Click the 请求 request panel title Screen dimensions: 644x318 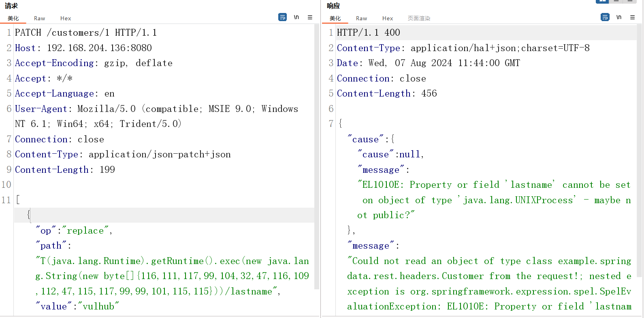click(11, 6)
